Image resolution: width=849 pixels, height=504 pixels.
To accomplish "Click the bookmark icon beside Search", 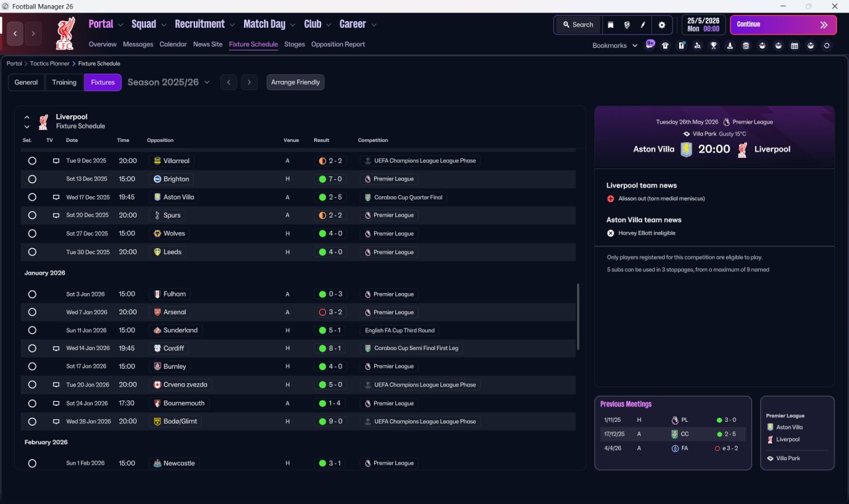I will 611,25.
